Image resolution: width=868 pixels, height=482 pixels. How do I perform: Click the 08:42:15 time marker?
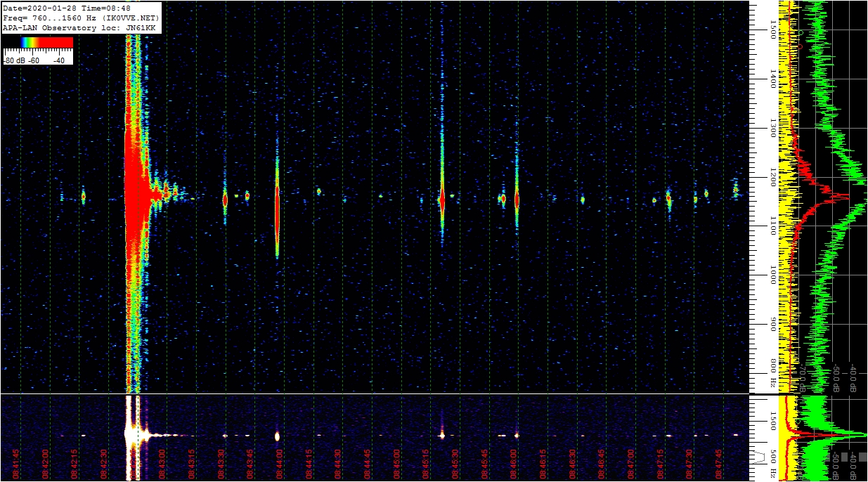[74, 464]
